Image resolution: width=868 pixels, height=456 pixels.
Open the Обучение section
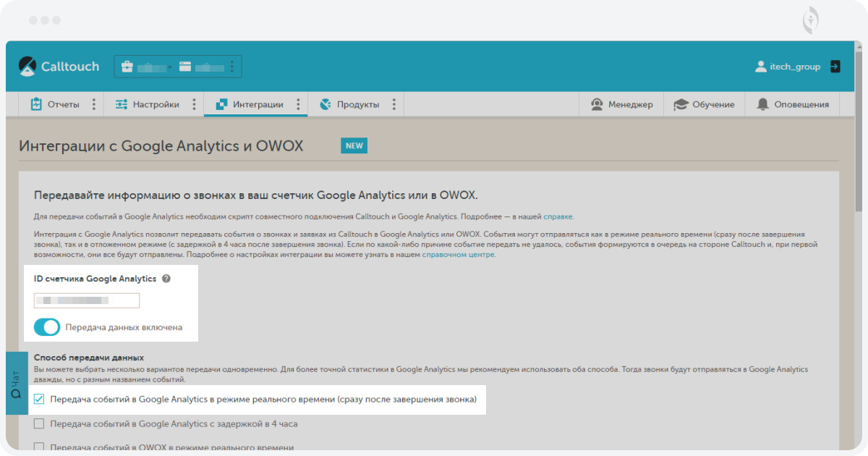(704, 104)
